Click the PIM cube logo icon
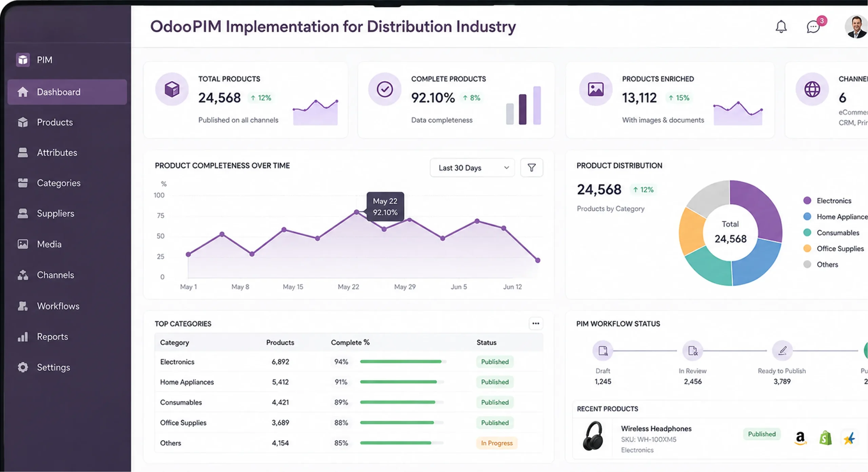This screenshot has height=472, width=868. click(23, 60)
